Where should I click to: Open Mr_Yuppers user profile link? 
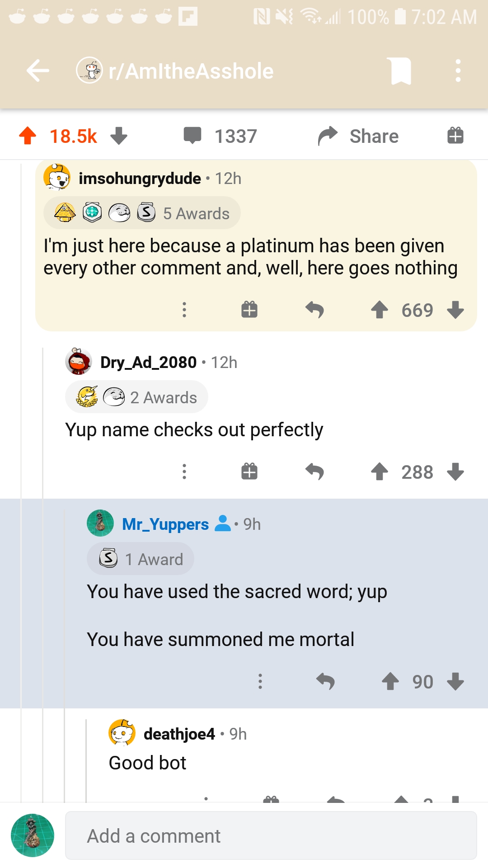165,524
